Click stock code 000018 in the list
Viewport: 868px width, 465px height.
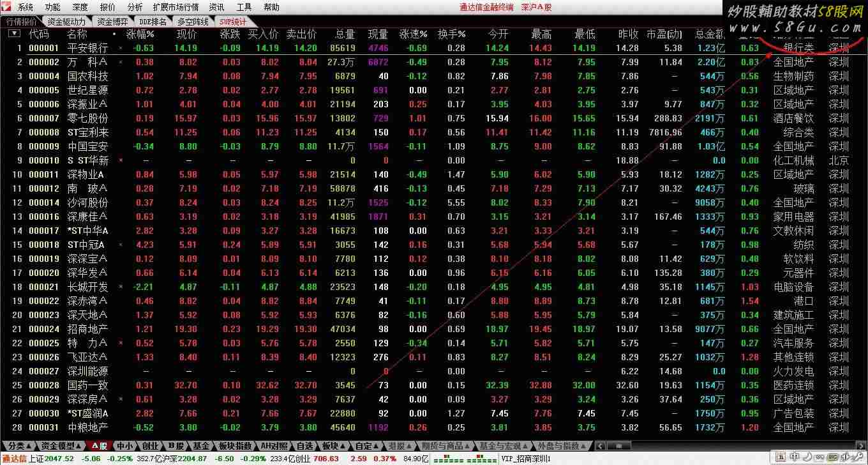pos(44,245)
